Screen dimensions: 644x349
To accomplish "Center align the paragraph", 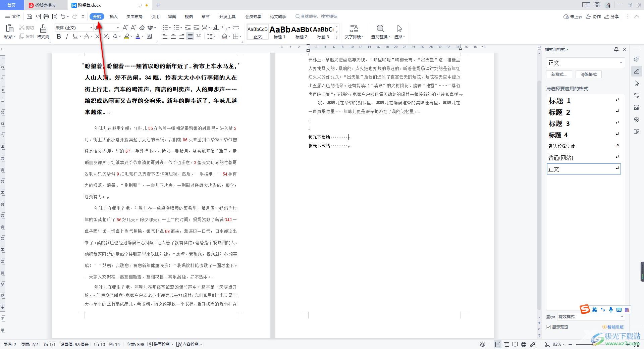I will pos(173,36).
